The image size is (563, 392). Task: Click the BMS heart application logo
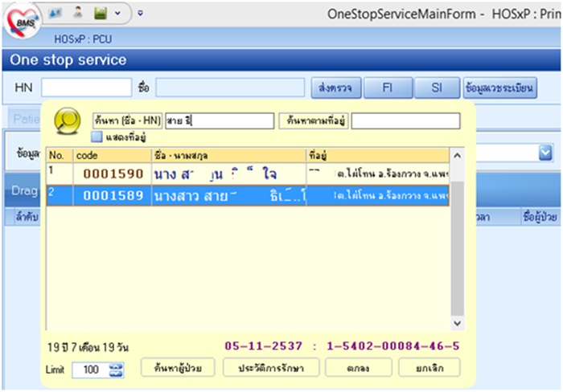click(x=23, y=22)
